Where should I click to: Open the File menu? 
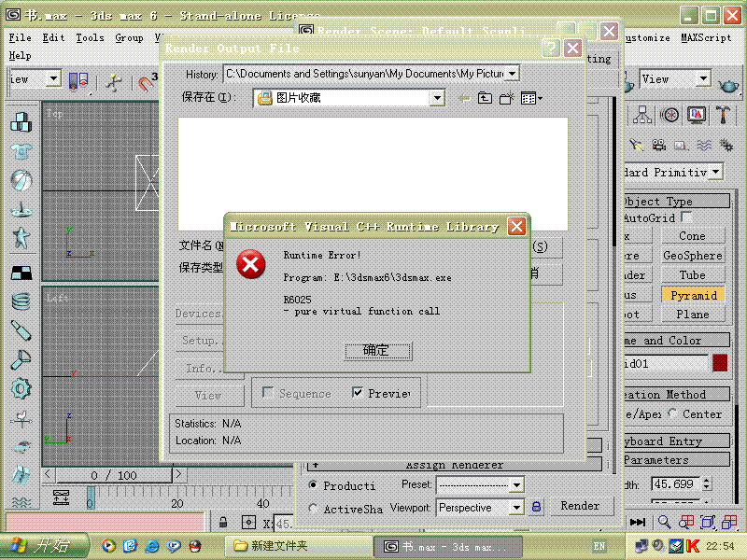tap(20, 37)
